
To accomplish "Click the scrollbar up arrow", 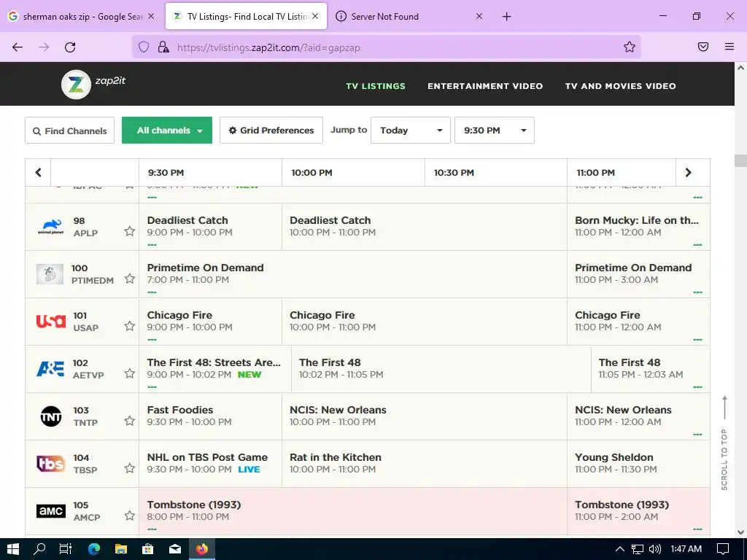I will 740,68.
